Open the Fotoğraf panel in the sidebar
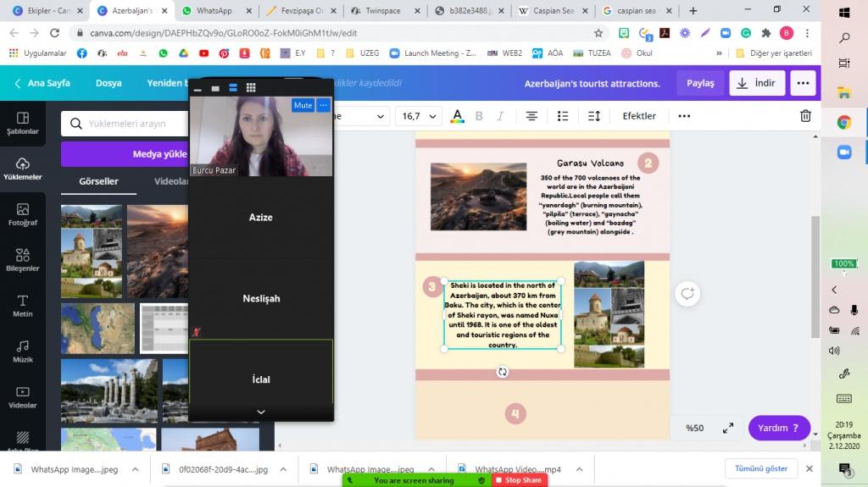The width and height of the screenshot is (868, 487). [23, 214]
